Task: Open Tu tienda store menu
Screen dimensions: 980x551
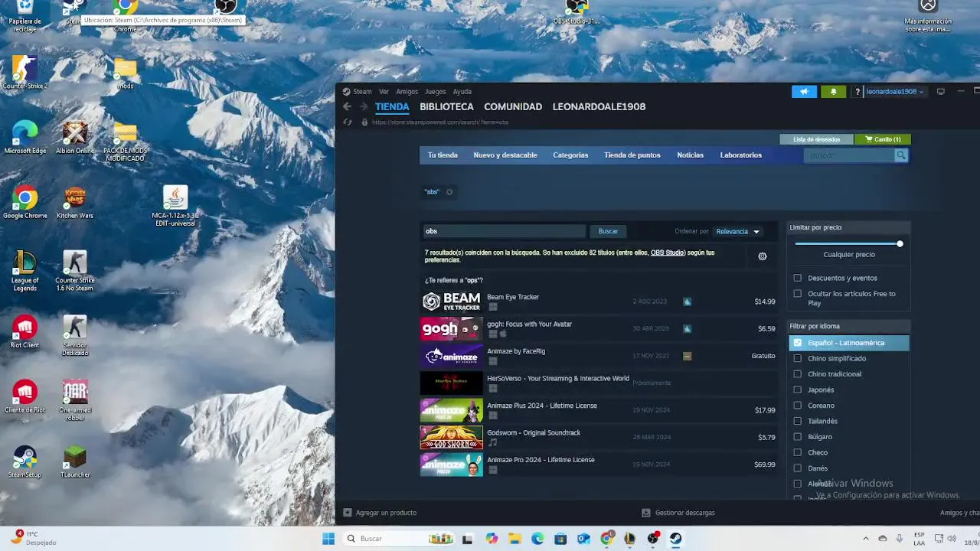Action: pyautogui.click(x=443, y=155)
